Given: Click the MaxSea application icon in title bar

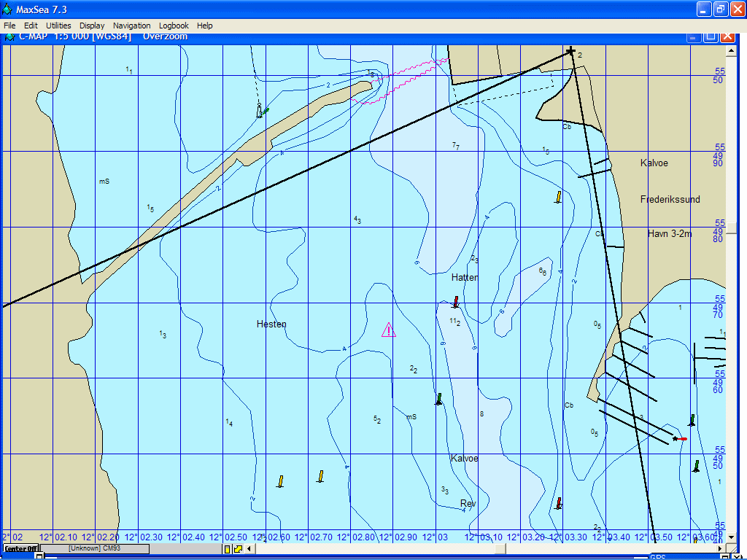Looking at the screenshot, I should click(7, 9).
